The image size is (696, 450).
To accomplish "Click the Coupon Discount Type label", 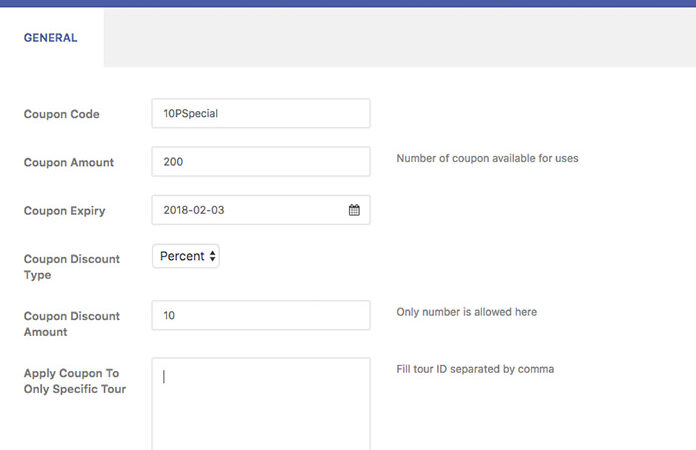I will point(71,266).
